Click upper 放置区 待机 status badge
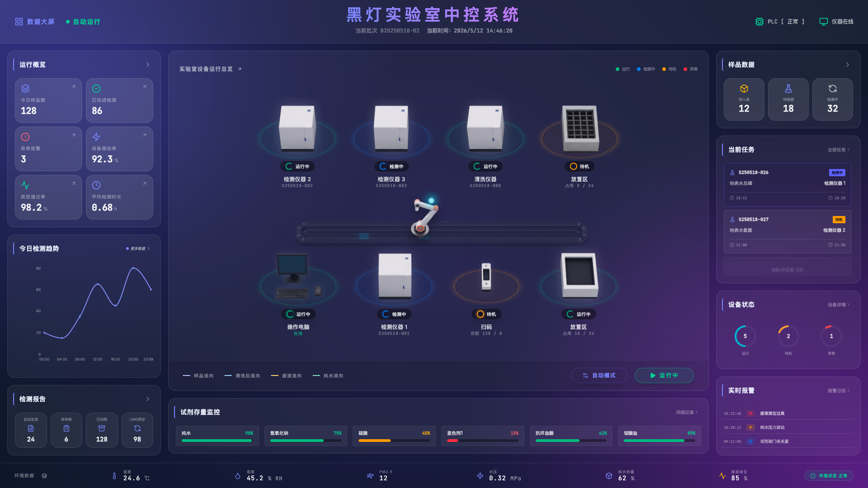868x488 pixels. (x=580, y=166)
